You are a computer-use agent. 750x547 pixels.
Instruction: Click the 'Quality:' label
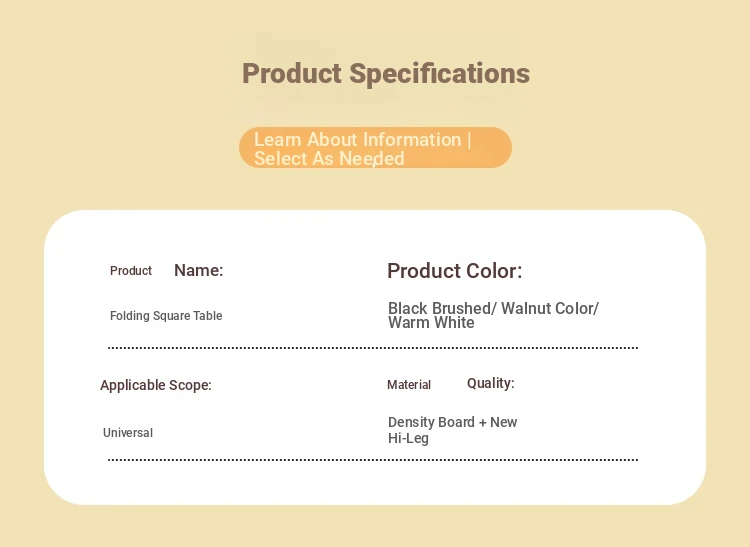coord(490,383)
